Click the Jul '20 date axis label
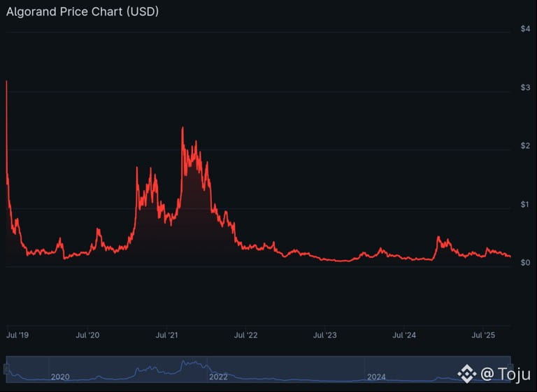The image size is (537, 392). point(87,335)
